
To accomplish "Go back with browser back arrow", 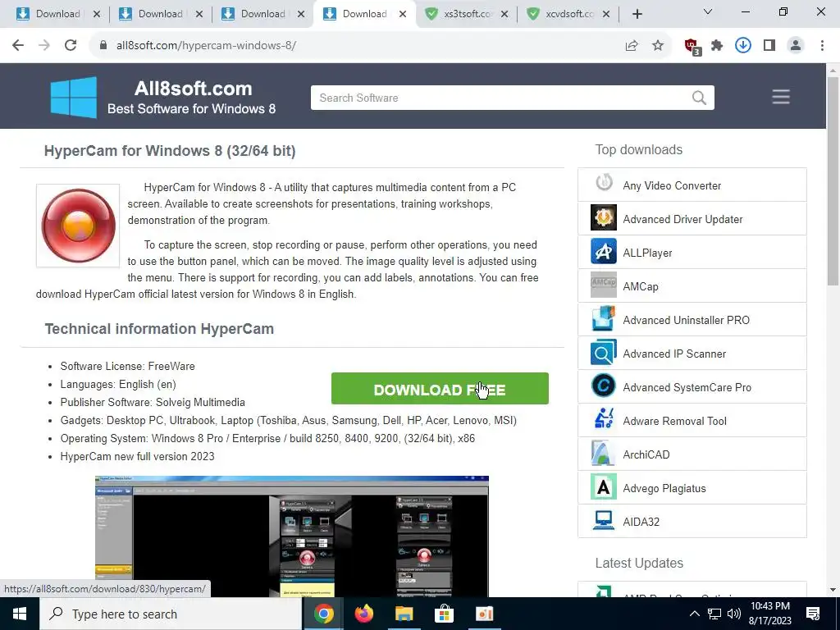I will (x=18, y=46).
